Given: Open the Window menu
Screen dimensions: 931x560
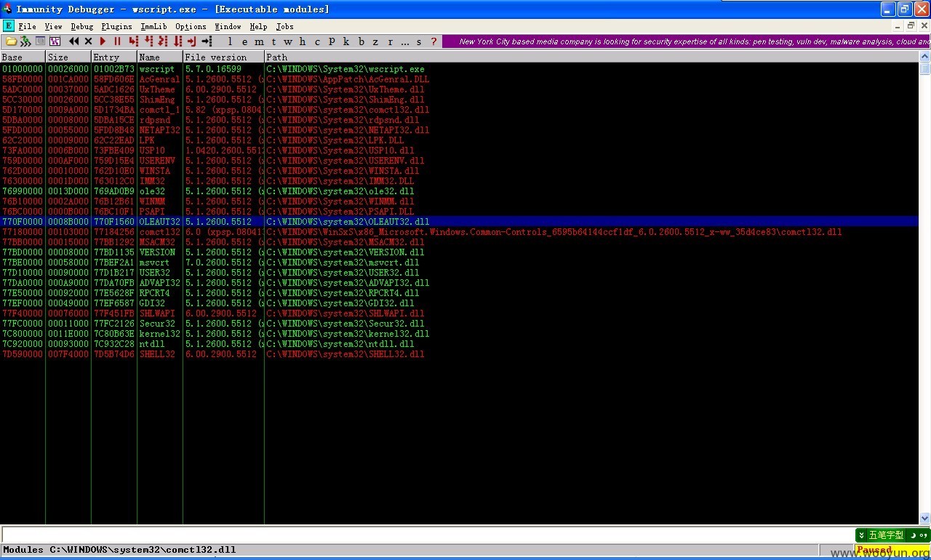Looking at the screenshot, I should tap(228, 26).
